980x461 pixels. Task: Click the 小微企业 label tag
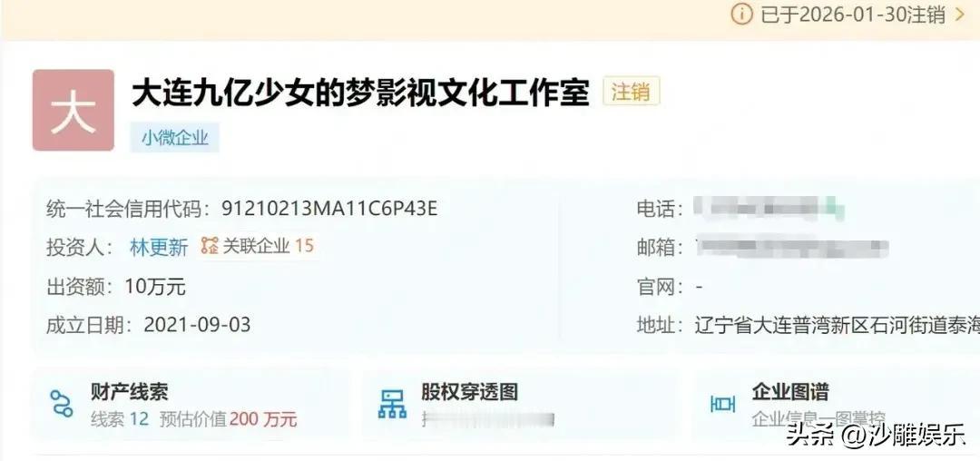click(174, 137)
